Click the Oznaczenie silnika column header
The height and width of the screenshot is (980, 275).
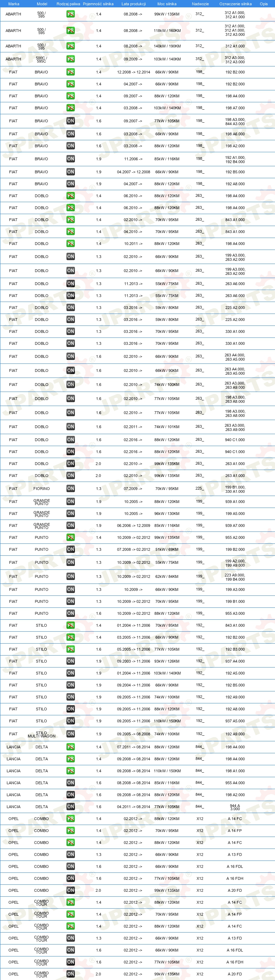pyautogui.click(x=236, y=4)
